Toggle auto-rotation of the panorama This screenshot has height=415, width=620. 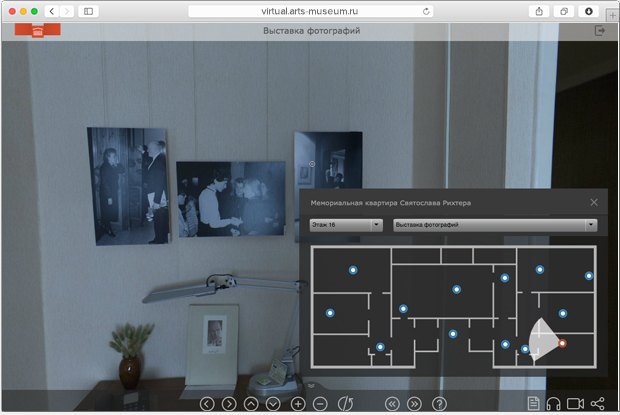(345, 404)
